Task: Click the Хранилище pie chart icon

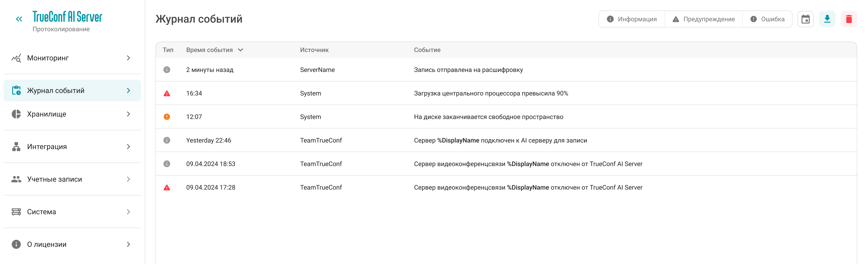Action: pos(16,114)
